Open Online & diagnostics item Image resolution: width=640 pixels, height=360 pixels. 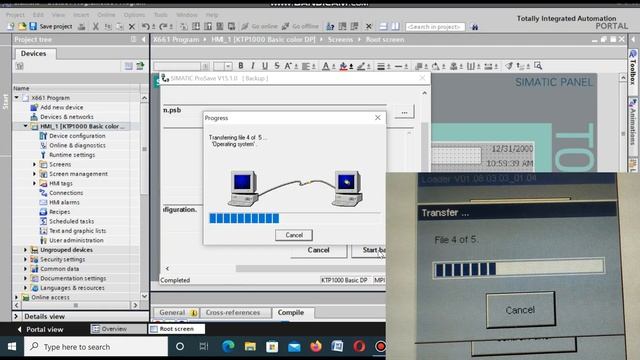click(x=77, y=145)
